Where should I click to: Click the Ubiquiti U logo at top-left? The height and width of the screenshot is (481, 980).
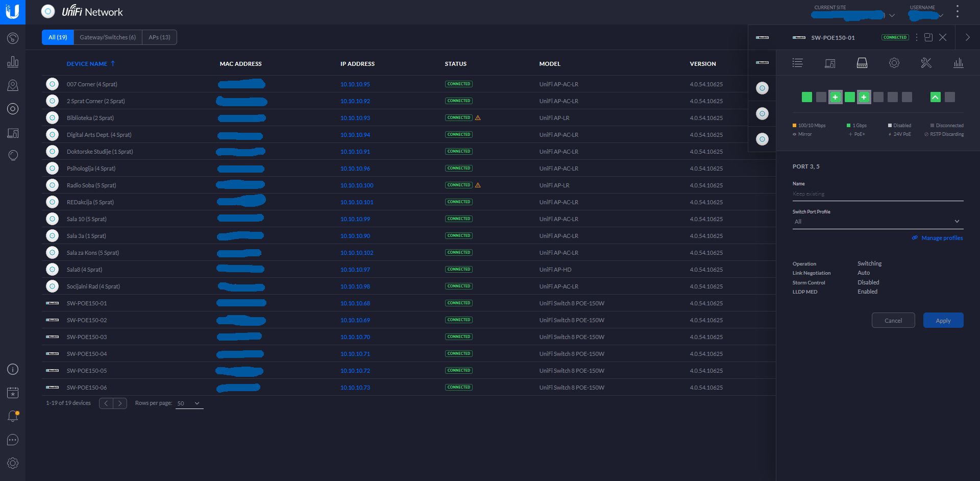[x=13, y=12]
